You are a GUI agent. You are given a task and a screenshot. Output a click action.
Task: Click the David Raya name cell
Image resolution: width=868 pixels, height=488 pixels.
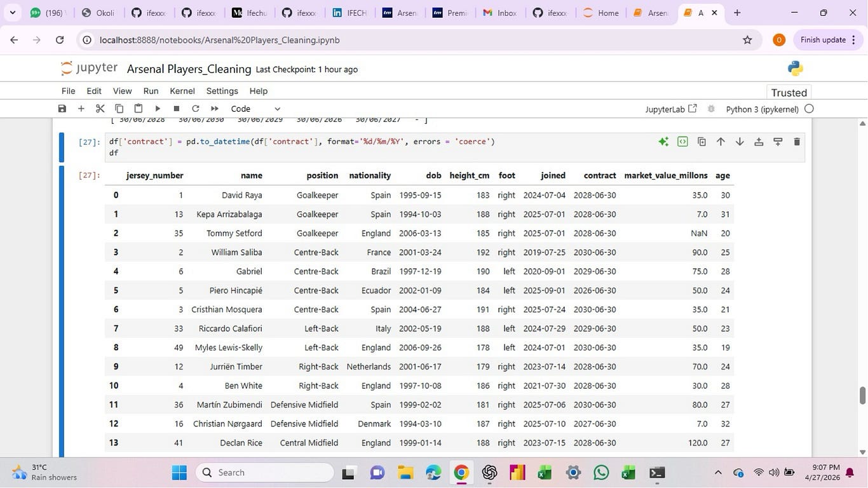click(x=241, y=195)
